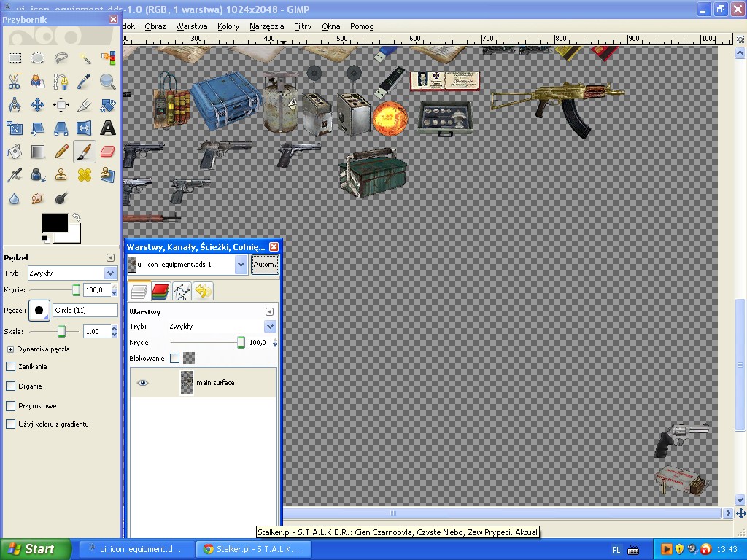Select the Color Picker eyedropper
Viewport: 747px width, 560px height.
[85, 82]
